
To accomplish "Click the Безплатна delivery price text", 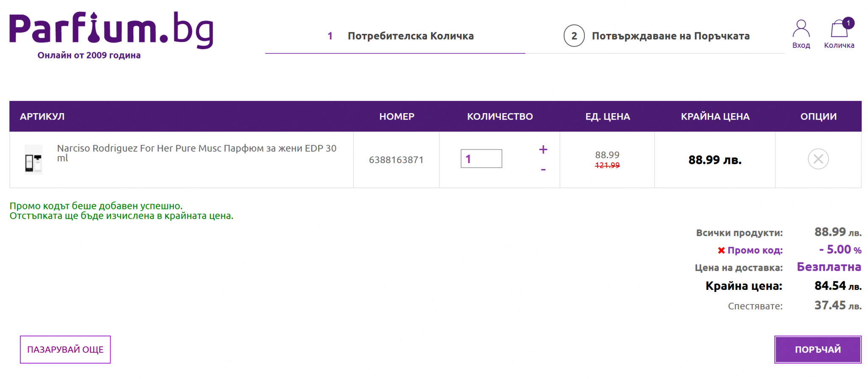I will [x=829, y=267].
